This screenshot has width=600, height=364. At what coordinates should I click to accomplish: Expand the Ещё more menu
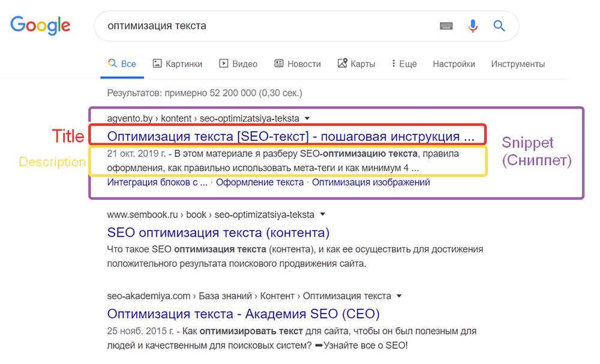click(x=404, y=64)
